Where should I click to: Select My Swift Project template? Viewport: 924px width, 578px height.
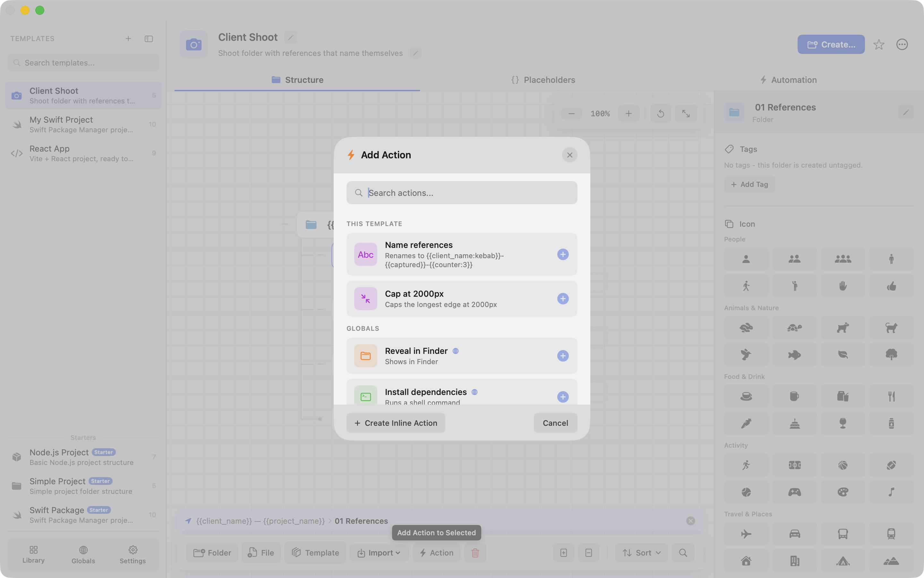click(83, 124)
